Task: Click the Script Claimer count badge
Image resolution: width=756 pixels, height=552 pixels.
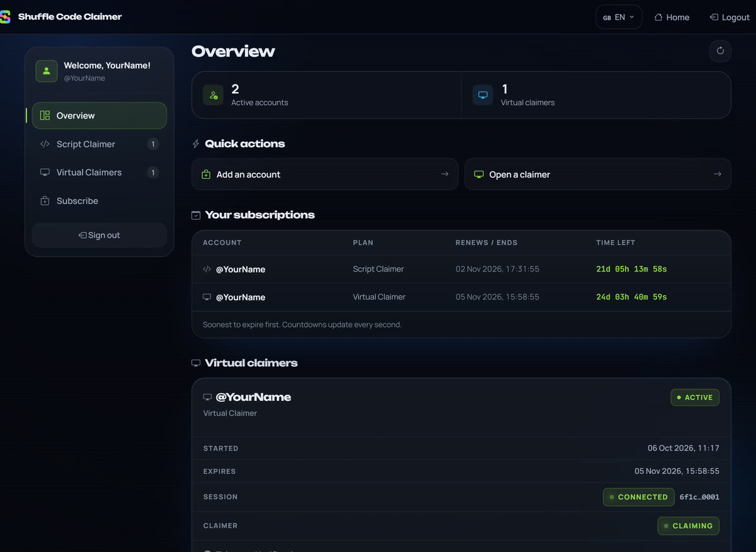Action: [152, 144]
